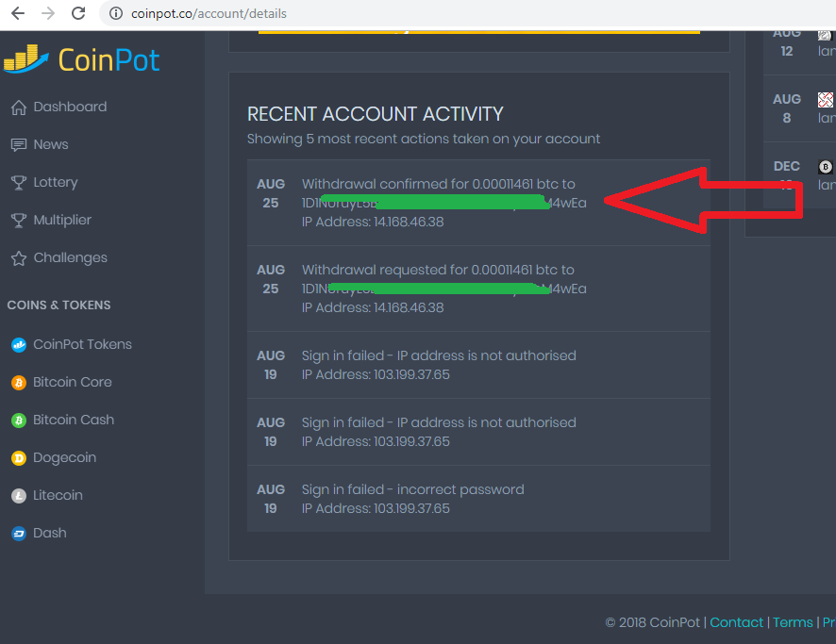Viewport: 836px width, 644px height.
Task: Open the Lottery menu item
Action: [x=56, y=182]
